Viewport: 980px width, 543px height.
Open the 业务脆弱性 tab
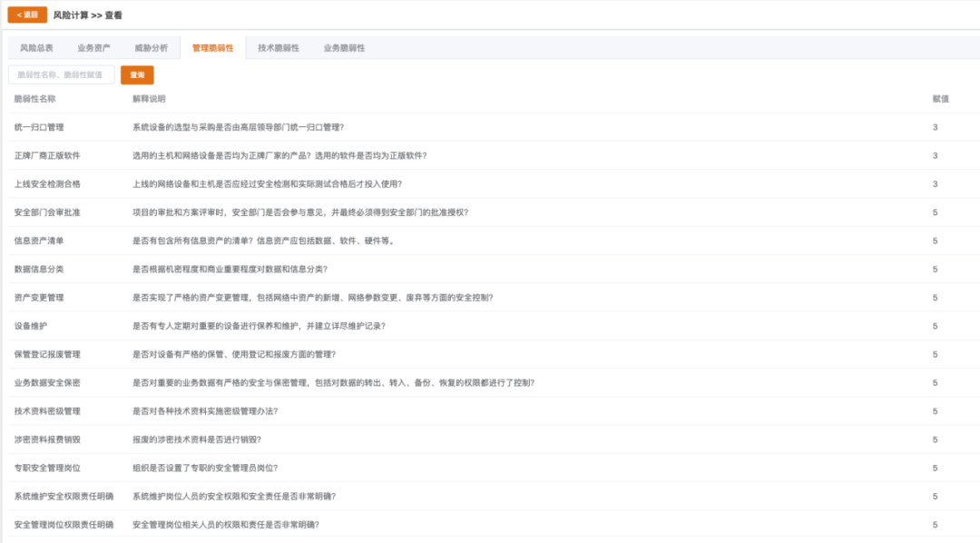(x=345, y=48)
